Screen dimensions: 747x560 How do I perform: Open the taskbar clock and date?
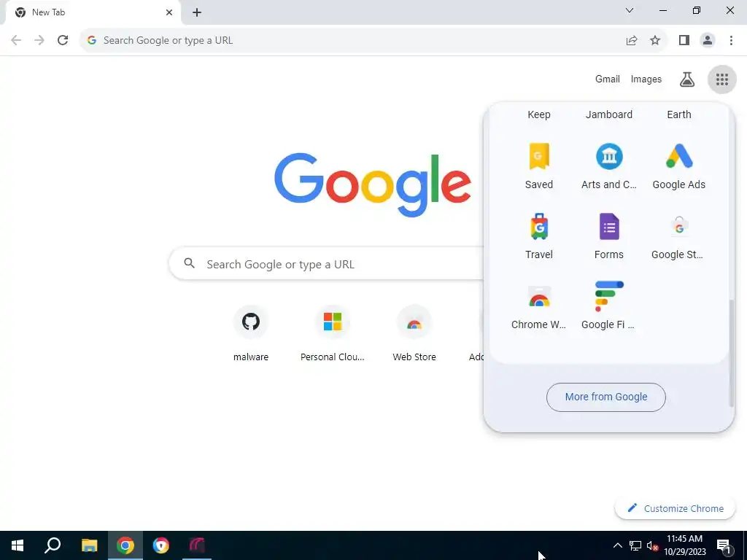pos(684,545)
